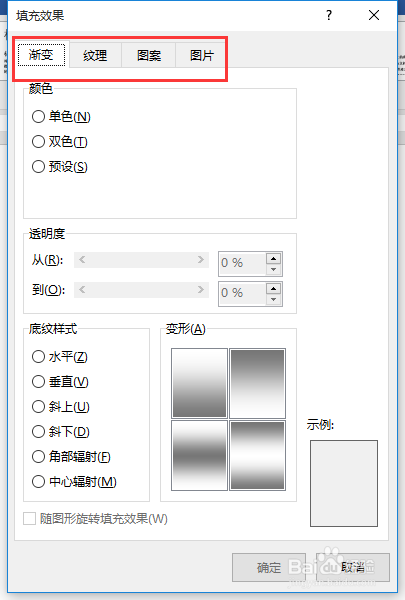
Task: Open the 图案 tab
Action: tap(149, 55)
